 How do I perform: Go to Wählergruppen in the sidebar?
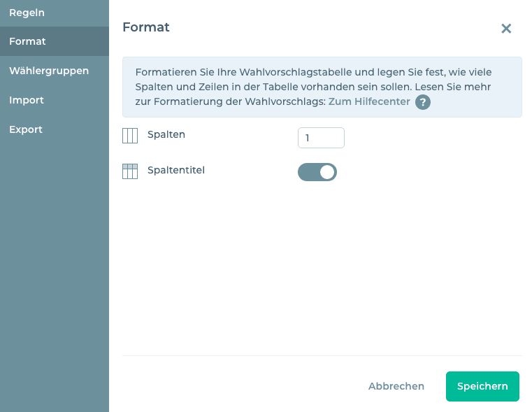[49, 71]
